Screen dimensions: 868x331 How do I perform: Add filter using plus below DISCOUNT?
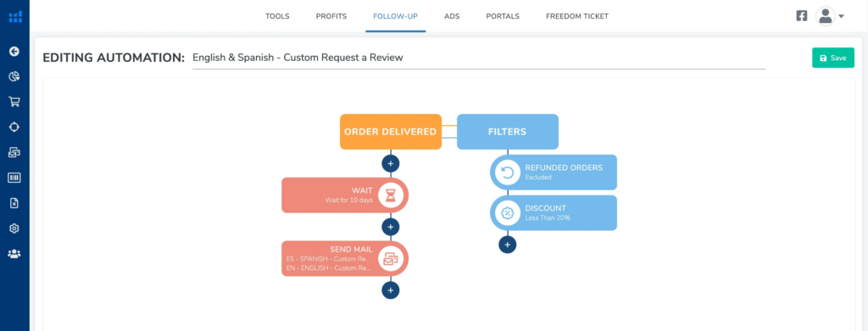pyautogui.click(x=507, y=245)
